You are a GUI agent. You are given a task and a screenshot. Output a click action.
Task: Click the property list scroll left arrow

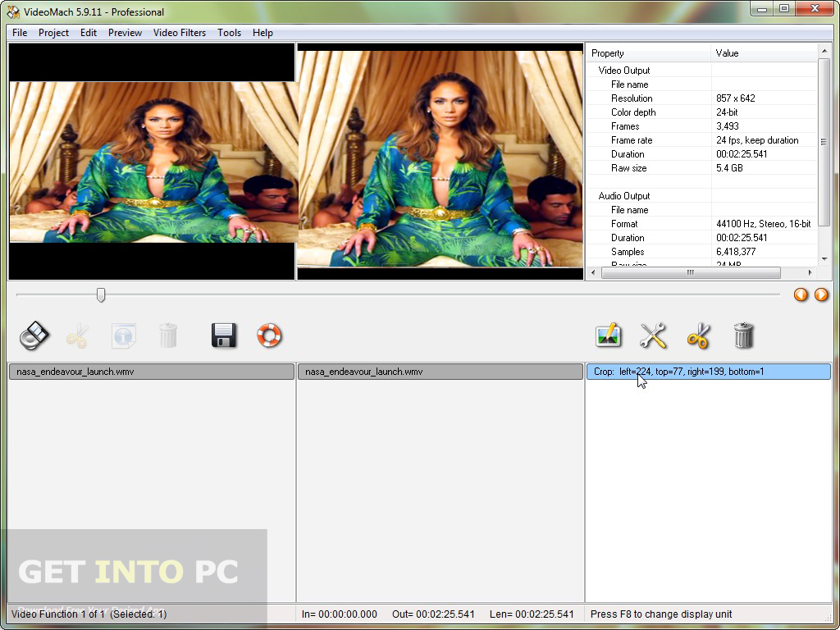pos(593,272)
